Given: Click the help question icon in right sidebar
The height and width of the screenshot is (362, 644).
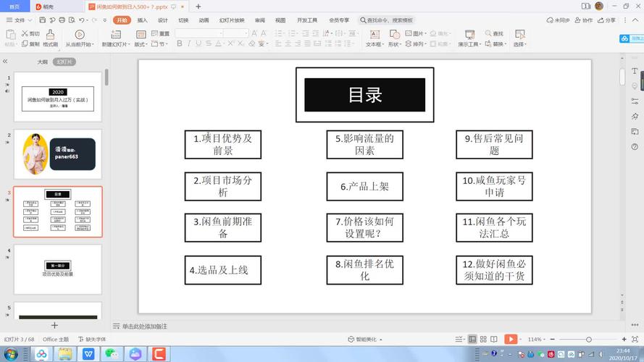Looking at the screenshot, I should [635, 147].
